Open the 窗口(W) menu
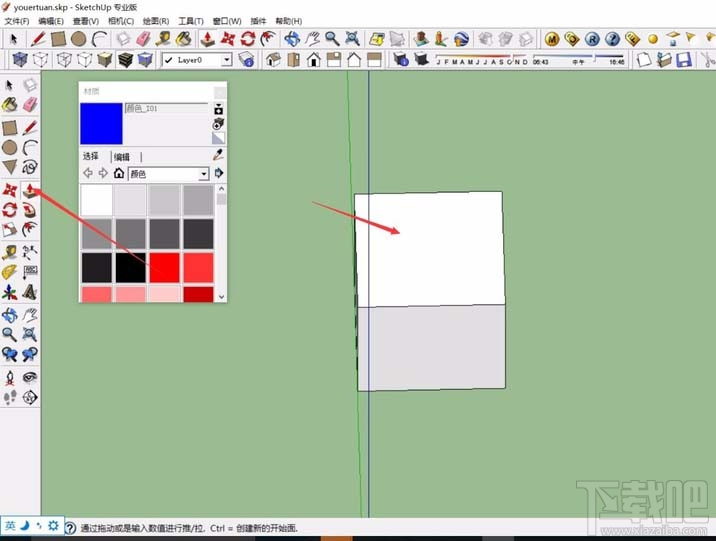This screenshot has width=716, height=541. [x=227, y=21]
